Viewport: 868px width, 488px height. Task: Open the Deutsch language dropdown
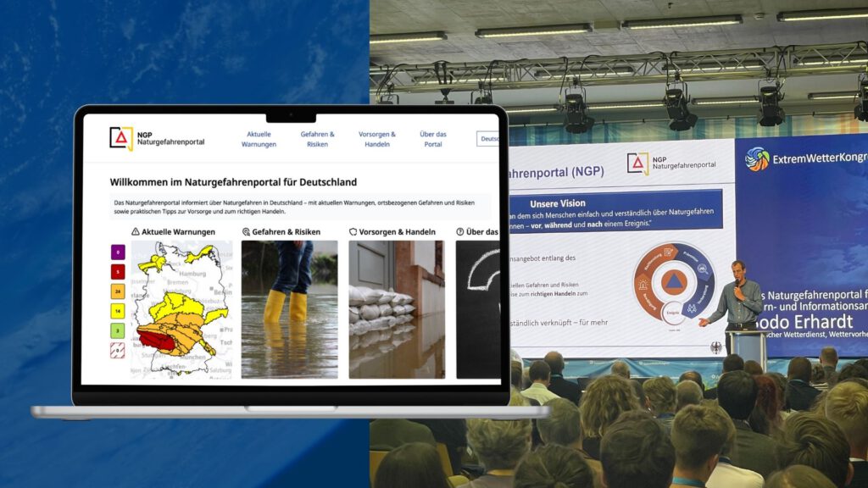pyautogui.click(x=487, y=139)
